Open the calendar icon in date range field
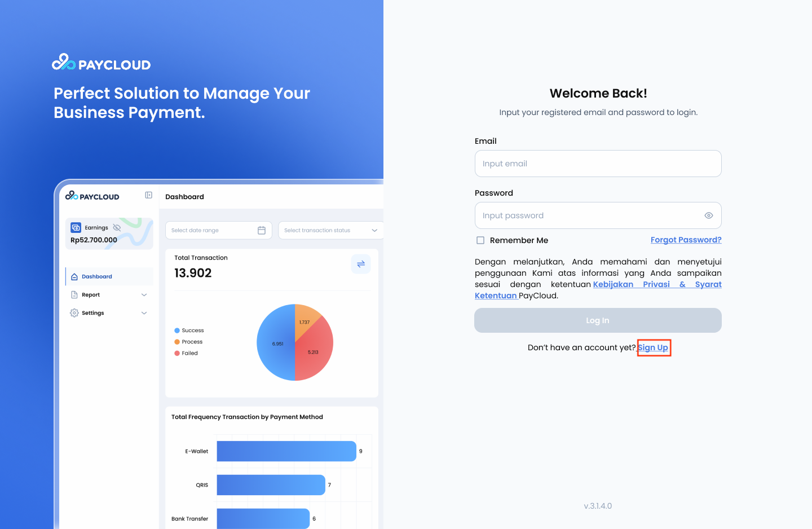This screenshot has width=812, height=529. 261,230
